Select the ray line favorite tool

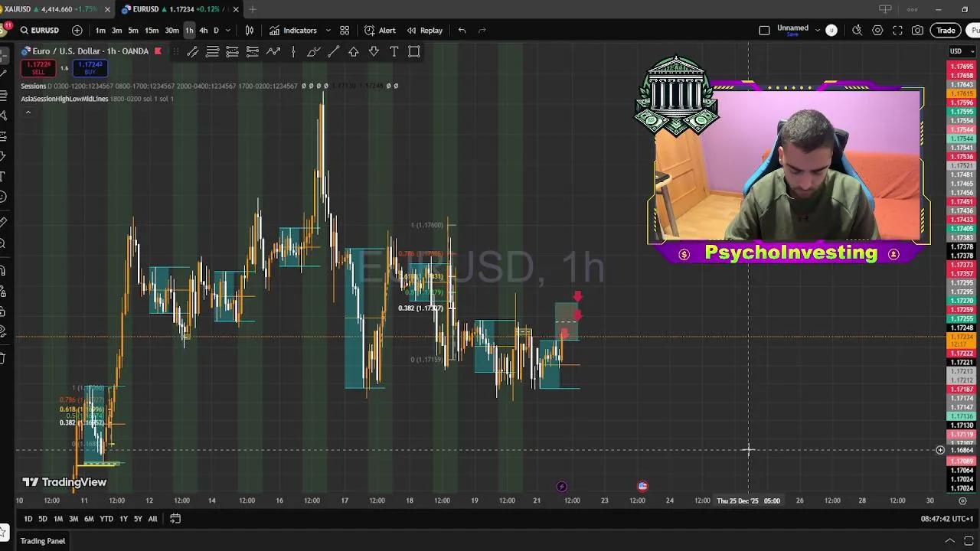pos(333,52)
